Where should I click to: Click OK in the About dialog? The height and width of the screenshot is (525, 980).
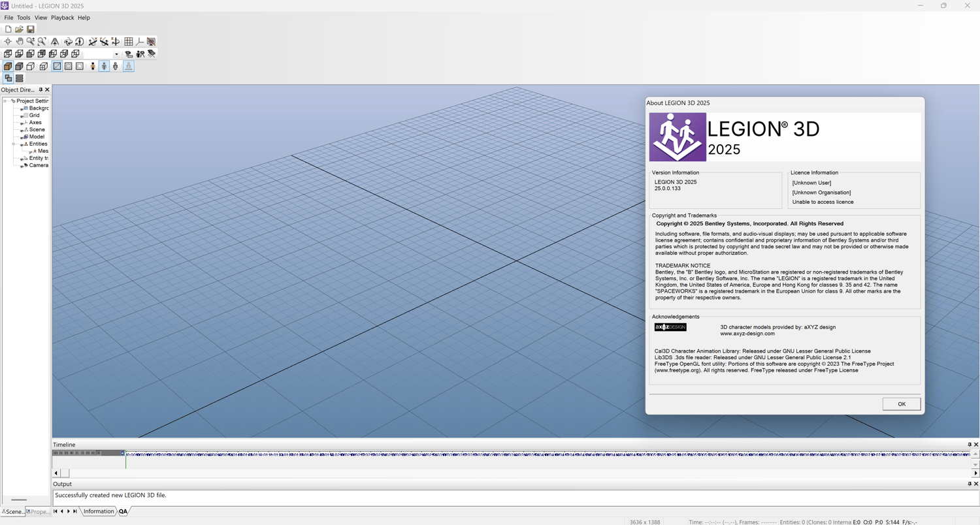pyautogui.click(x=902, y=404)
